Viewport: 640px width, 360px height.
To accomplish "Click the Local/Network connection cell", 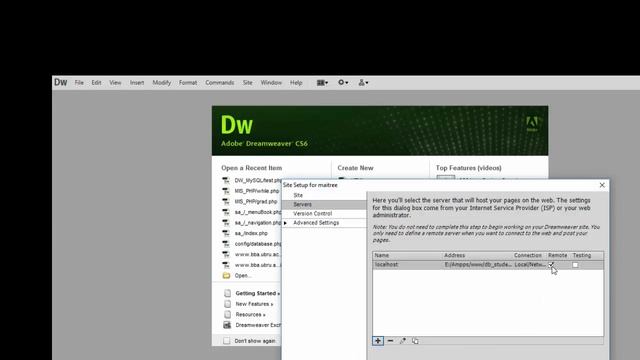I will pyautogui.click(x=530, y=264).
